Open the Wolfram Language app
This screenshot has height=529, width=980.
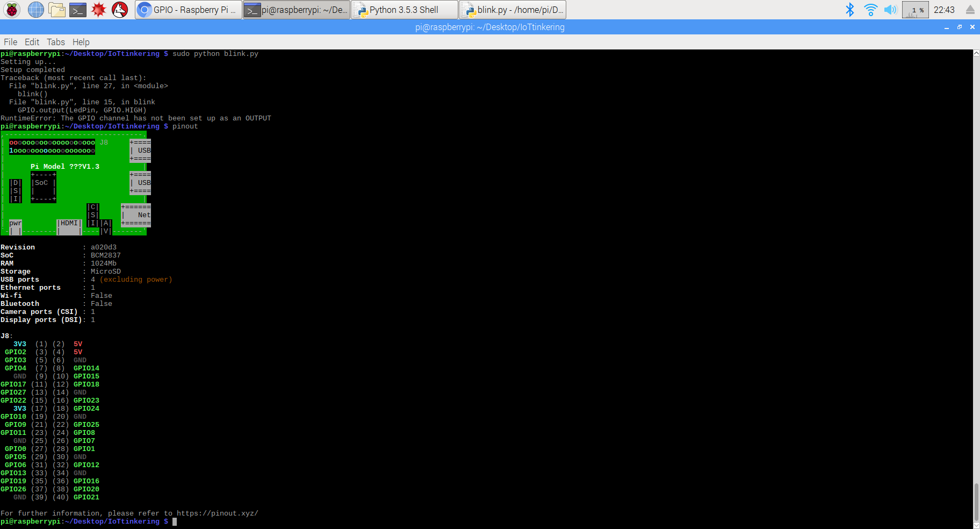click(119, 9)
